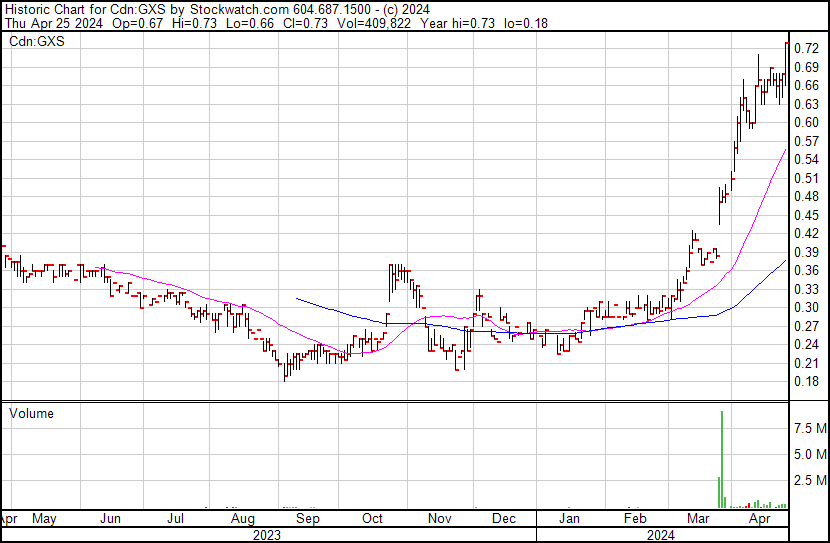Click the Jan month label

(569, 519)
